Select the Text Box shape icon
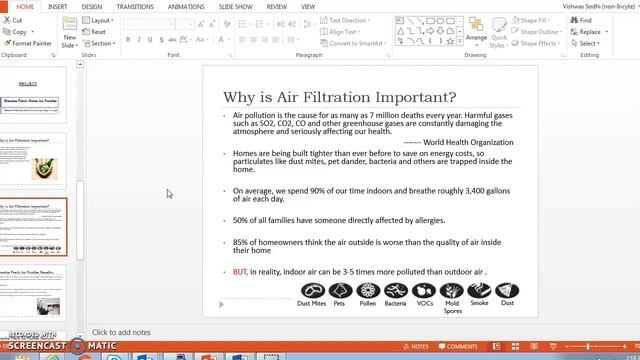This screenshot has height=360, width=640. (400, 21)
